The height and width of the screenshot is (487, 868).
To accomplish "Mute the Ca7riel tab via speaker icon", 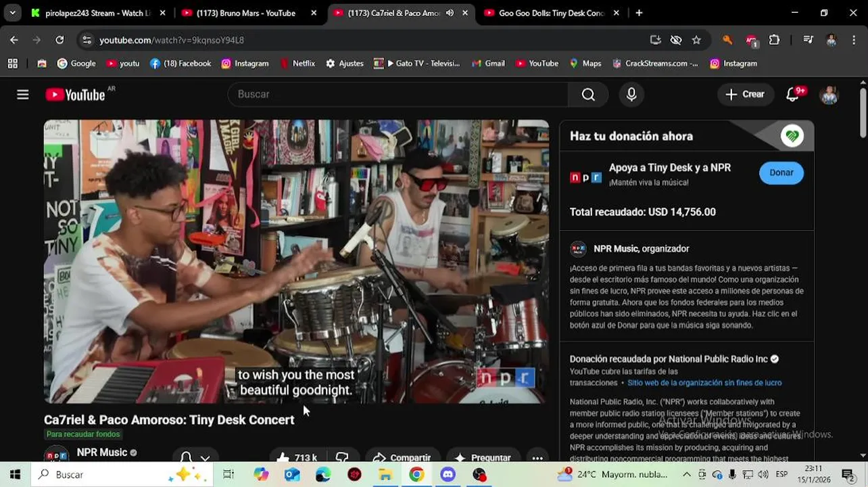I will (450, 13).
